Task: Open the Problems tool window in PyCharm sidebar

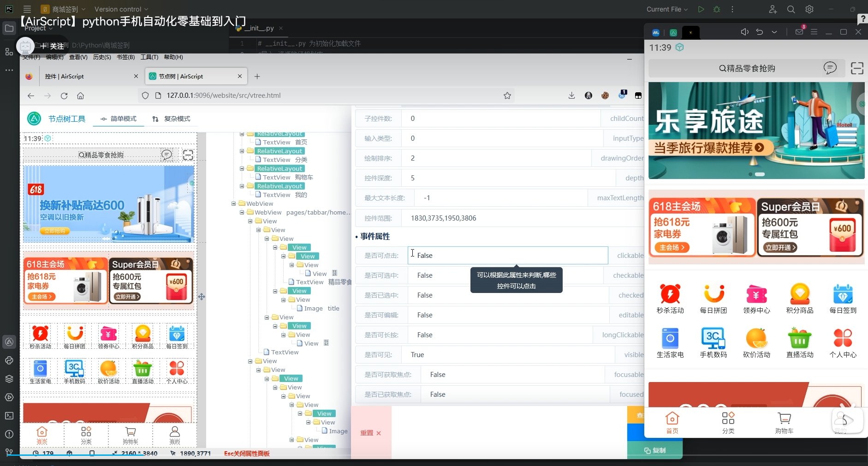Action: coord(9,434)
